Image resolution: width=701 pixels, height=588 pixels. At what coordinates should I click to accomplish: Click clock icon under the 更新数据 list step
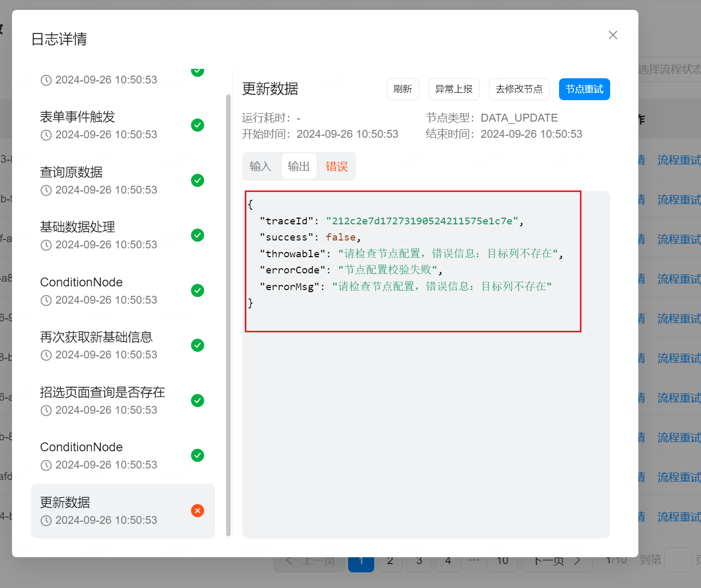point(46,521)
